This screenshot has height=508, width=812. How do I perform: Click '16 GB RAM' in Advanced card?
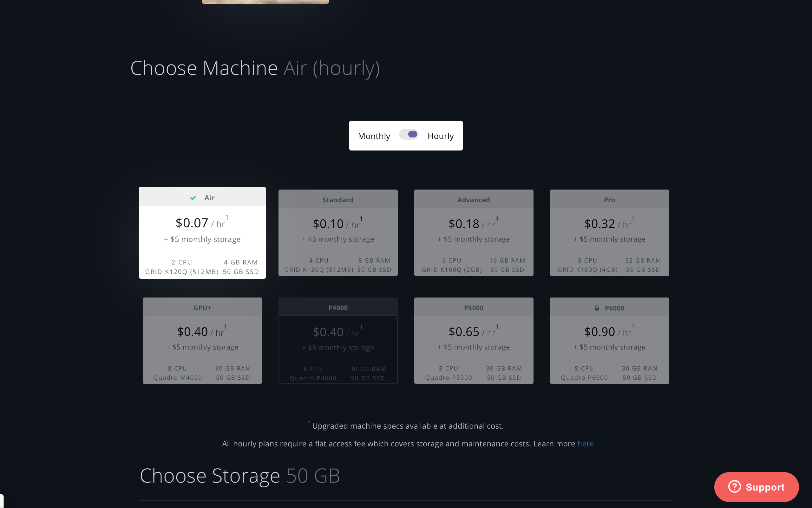pyautogui.click(x=507, y=260)
